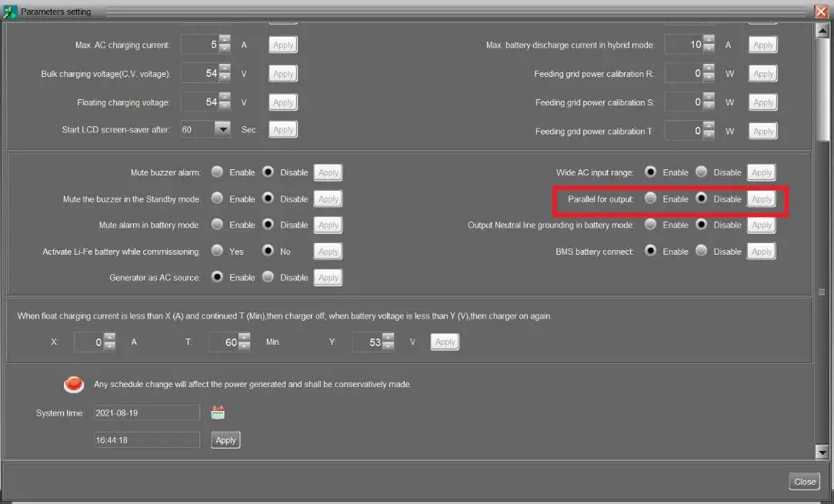The width and height of the screenshot is (834, 504).
Task: Increase Feeding grid power calibration T
Action: (709, 126)
